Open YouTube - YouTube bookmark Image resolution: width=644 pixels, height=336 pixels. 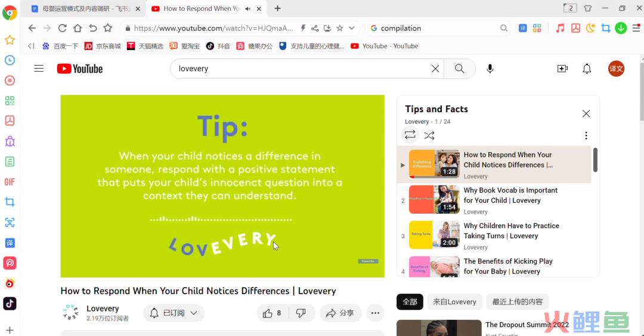[x=385, y=46]
